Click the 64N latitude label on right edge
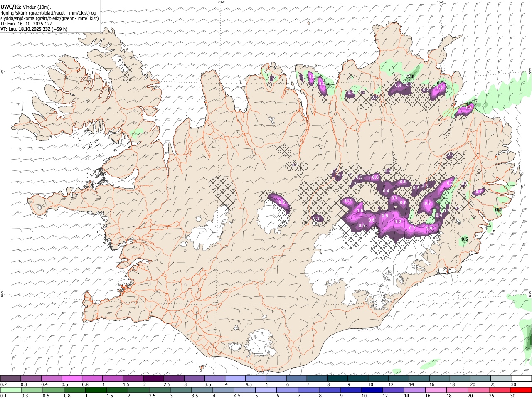Image resolution: width=532 pixels, height=399 pixels. point(530,293)
